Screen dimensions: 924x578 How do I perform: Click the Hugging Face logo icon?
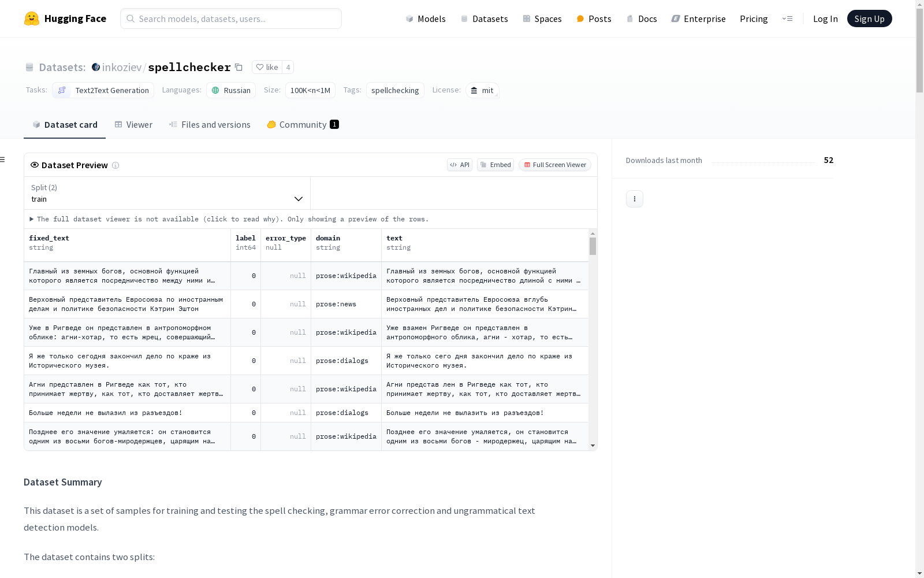(x=32, y=18)
